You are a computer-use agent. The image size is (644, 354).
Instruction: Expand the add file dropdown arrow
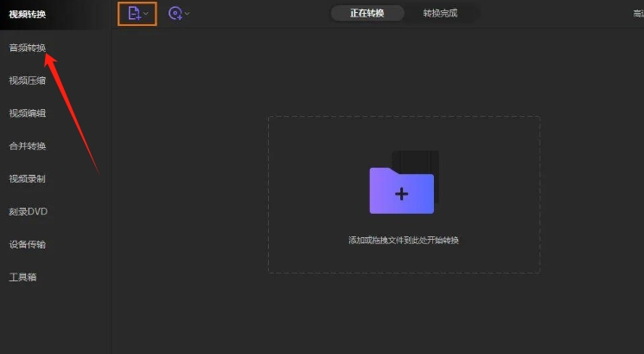(146, 14)
